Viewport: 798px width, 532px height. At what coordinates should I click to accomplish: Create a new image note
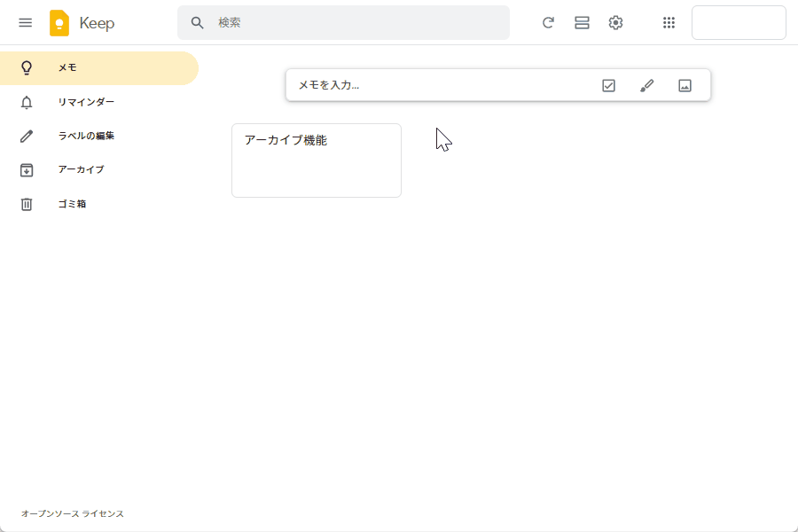coord(685,85)
